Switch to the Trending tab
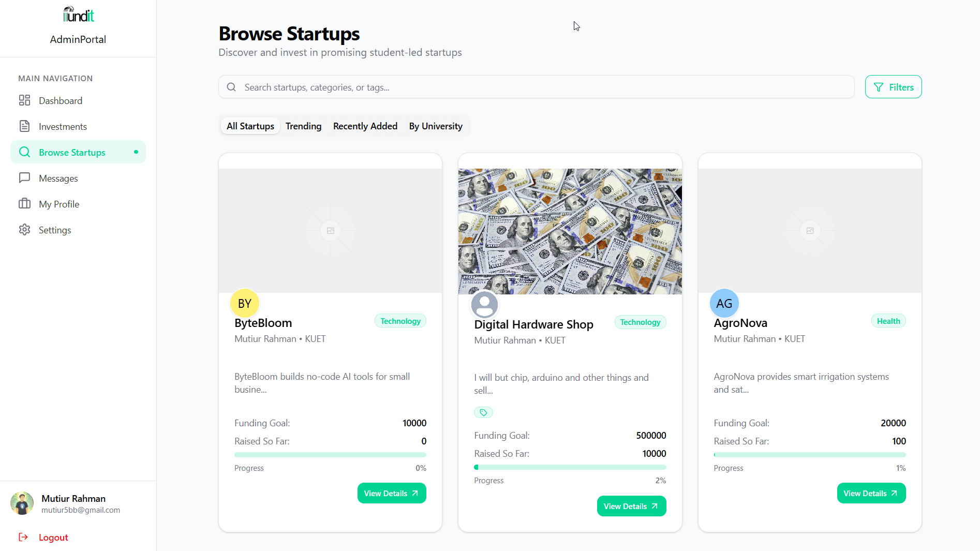 303,126
